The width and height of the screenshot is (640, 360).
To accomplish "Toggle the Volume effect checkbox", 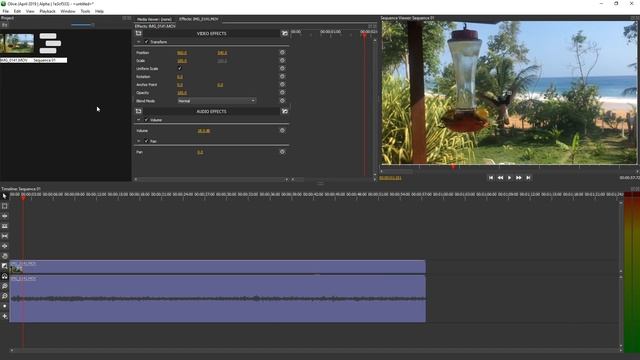I will 147,120.
